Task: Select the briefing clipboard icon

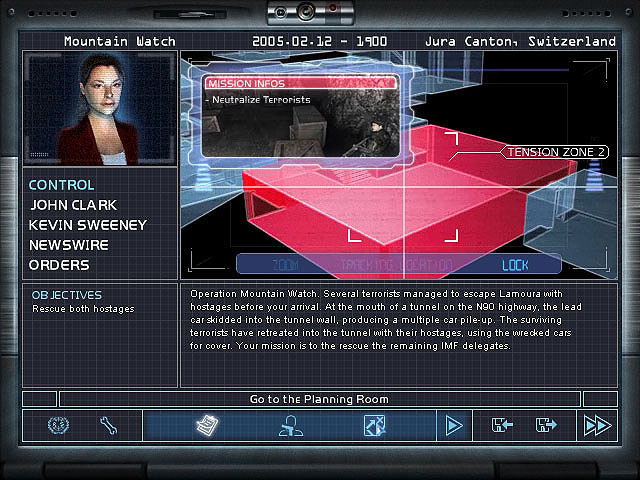Action: 207,425
